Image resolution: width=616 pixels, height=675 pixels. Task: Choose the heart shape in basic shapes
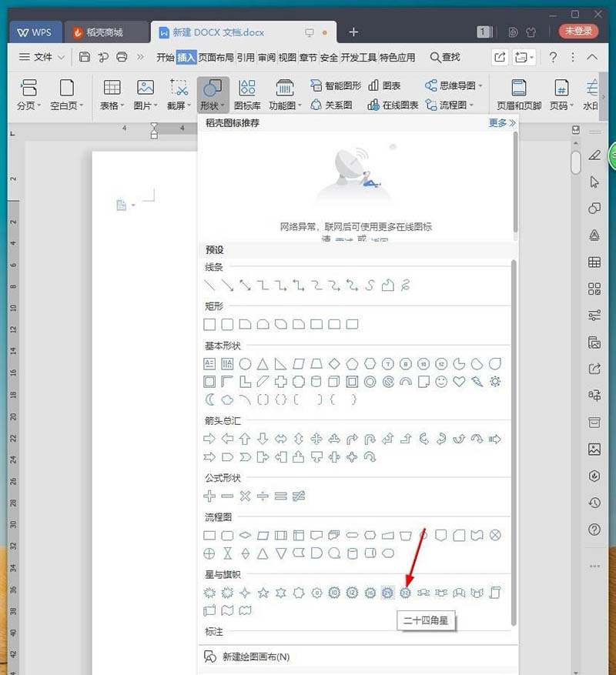[x=459, y=381]
